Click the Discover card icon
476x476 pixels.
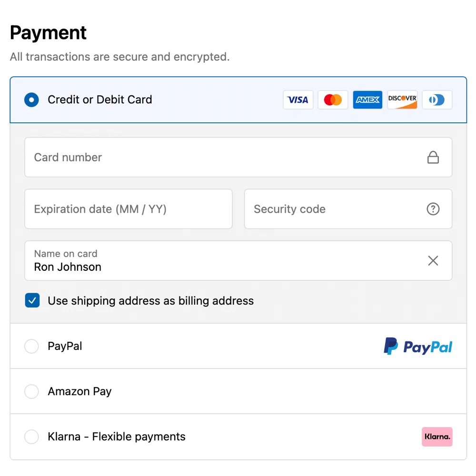402,99
